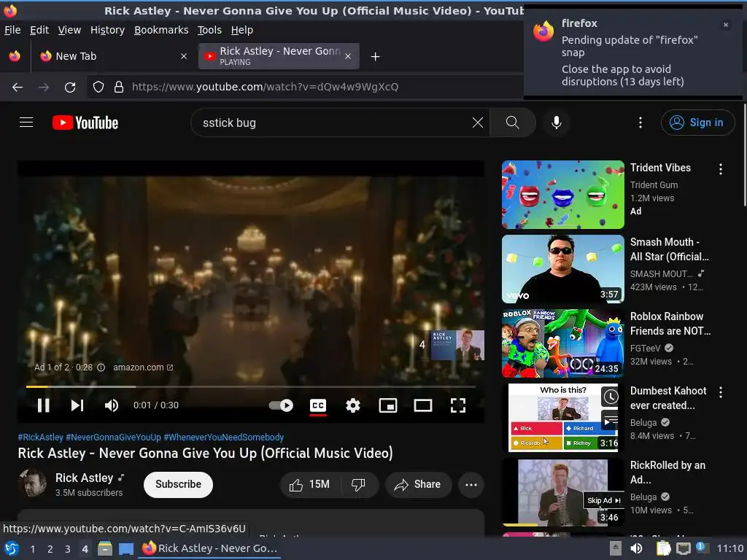
Task: View site security padlock info
Action: pos(119,87)
